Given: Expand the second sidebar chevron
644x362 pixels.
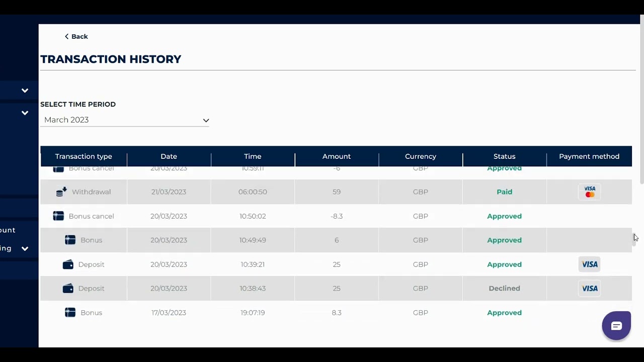Looking at the screenshot, I should [25, 113].
